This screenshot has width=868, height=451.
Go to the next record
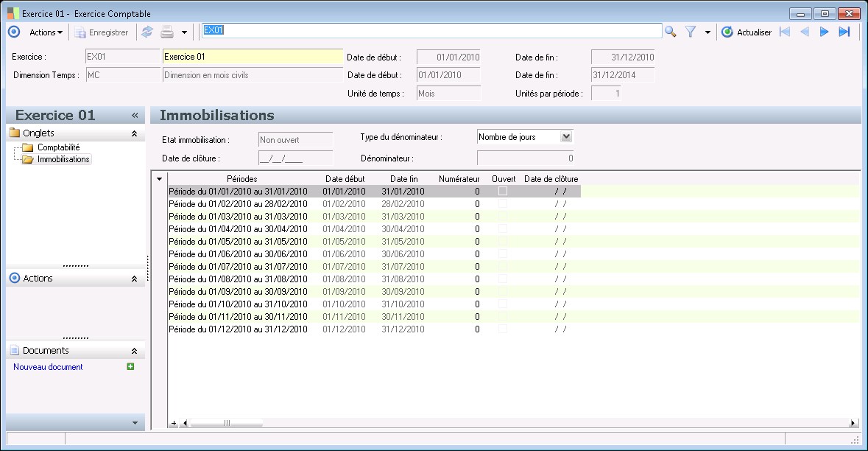825,32
